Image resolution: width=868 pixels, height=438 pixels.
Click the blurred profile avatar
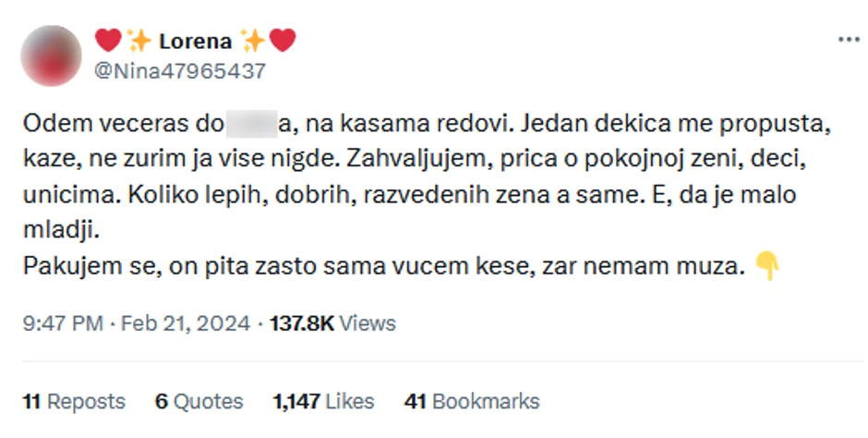click(x=51, y=55)
